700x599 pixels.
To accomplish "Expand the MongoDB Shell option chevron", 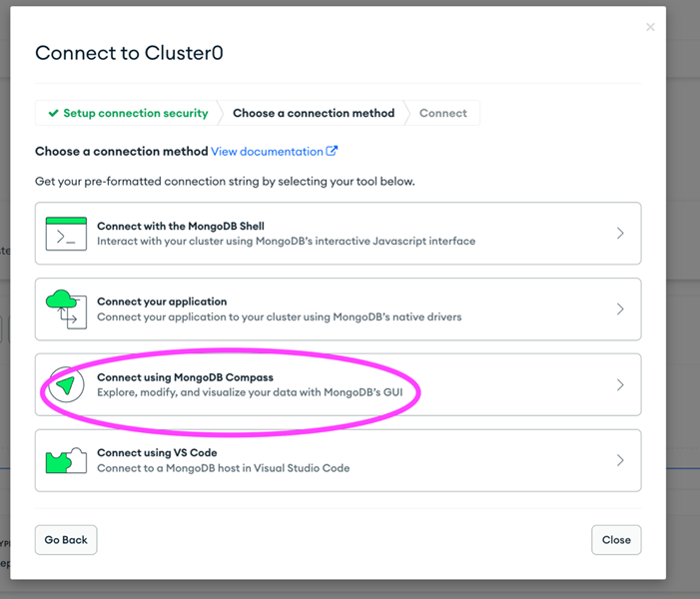I will pyautogui.click(x=620, y=233).
